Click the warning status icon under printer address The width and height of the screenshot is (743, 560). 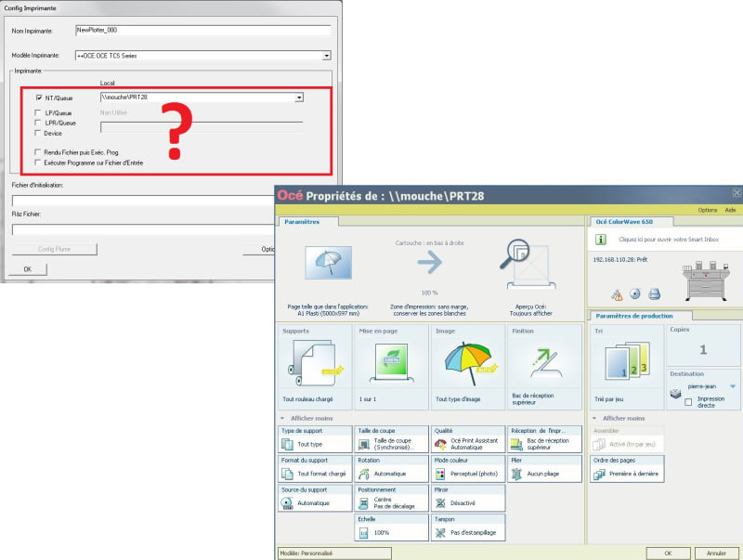(x=617, y=294)
